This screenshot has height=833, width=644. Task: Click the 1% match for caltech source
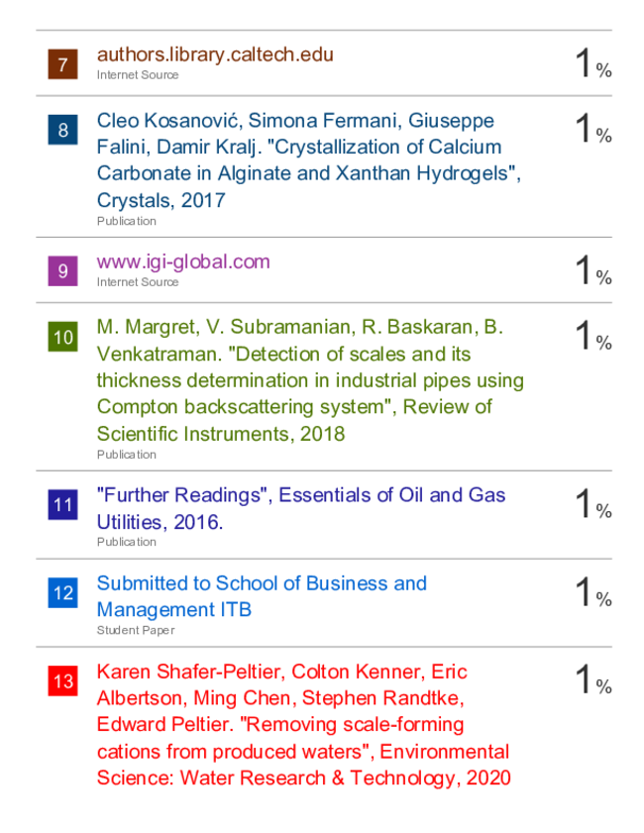(x=593, y=63)
